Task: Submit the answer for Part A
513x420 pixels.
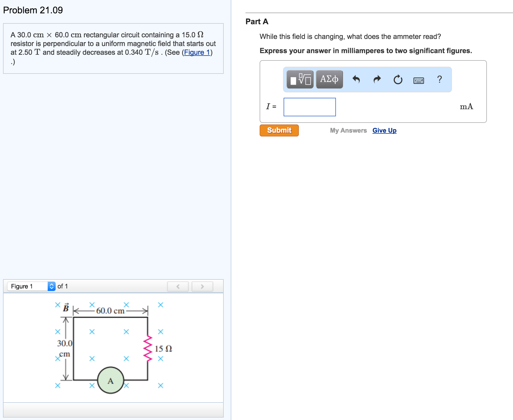Action: click(x=279, y=130)
